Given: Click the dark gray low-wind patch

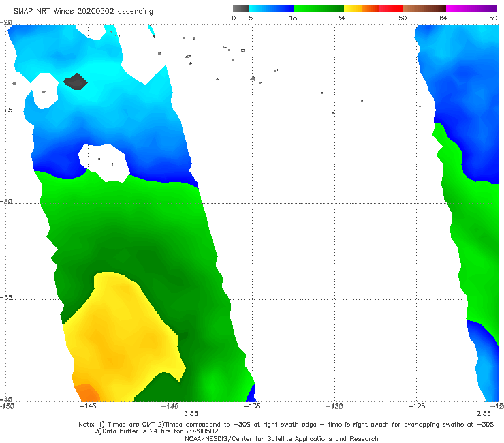Looking at the screenshot, I should [x=76, y=81].
